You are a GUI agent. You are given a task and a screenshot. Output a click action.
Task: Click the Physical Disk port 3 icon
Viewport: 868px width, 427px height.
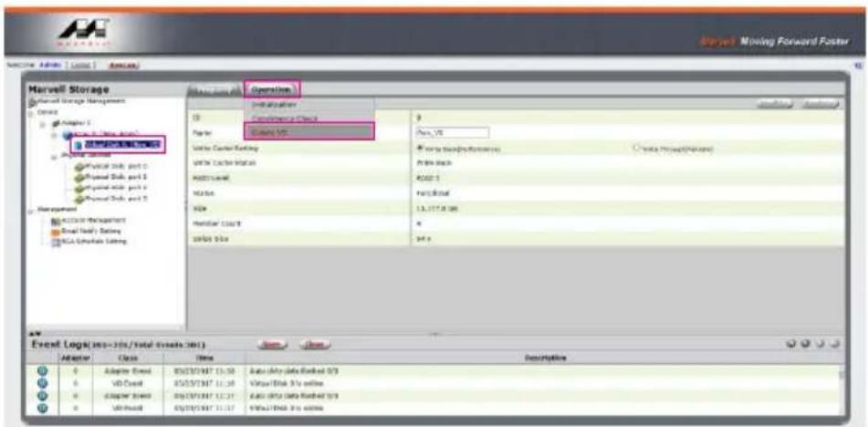(x=79, y=198)
